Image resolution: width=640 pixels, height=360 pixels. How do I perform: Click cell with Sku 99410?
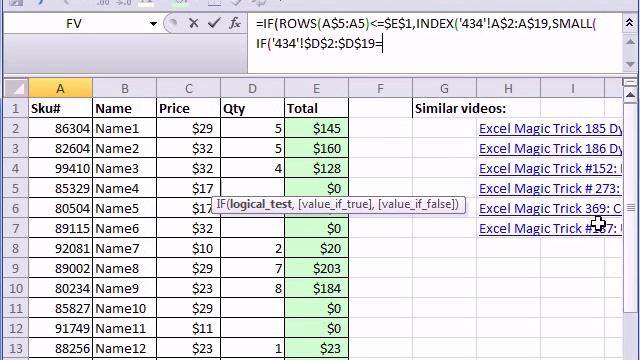coord(60,169)
